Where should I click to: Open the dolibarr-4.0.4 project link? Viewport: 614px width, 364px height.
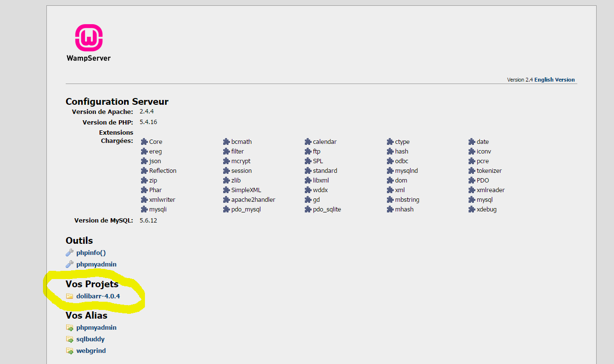98,296
